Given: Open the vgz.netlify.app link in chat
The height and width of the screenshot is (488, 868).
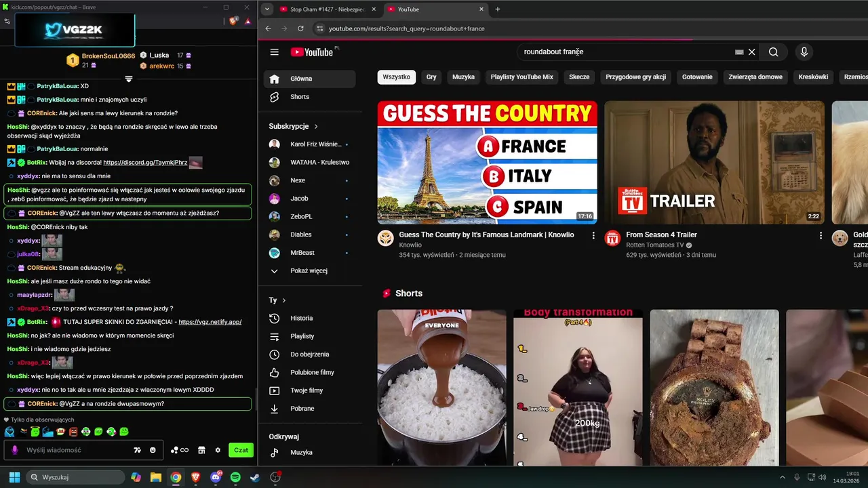Looking at the screenshot, I should pos(210,322).
